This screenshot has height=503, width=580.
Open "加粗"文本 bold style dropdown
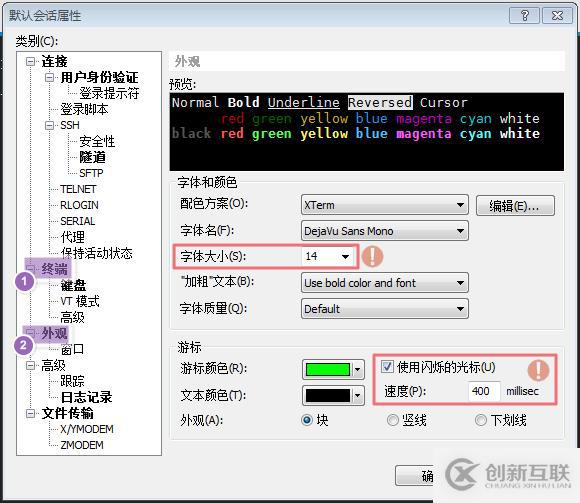[x=385, y=283]
